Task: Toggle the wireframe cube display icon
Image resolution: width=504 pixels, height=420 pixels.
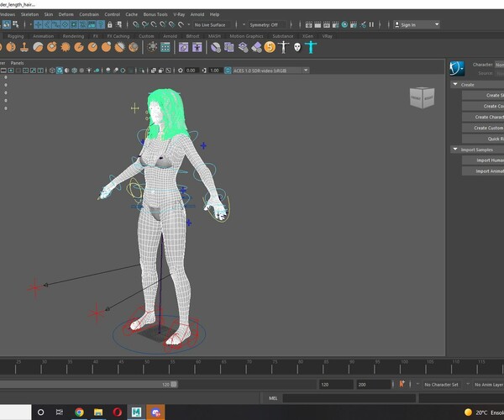Action: [52, 71]
